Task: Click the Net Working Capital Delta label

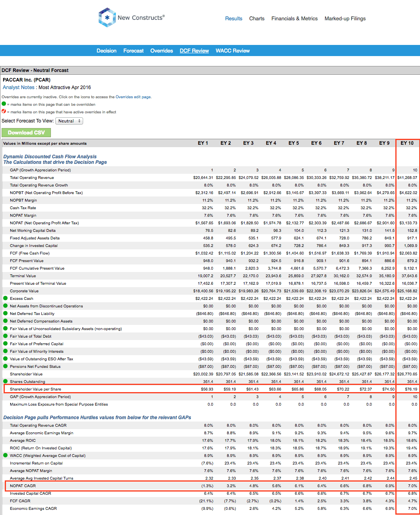Action: (x=33, y=231)
